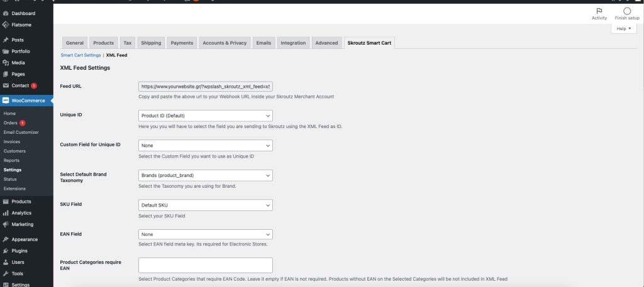Click the Dashboard icon in sidebar
Image resolution: width=644 pixels, height=287 pixels.
pos(5,14)
